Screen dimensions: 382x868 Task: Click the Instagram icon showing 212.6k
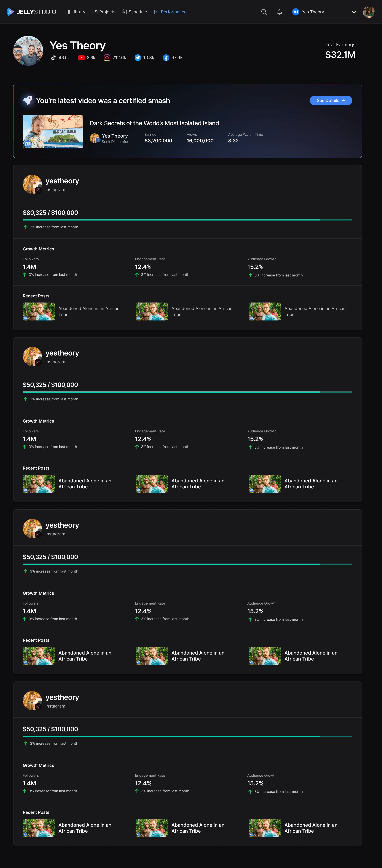click(x=107, y=58)
